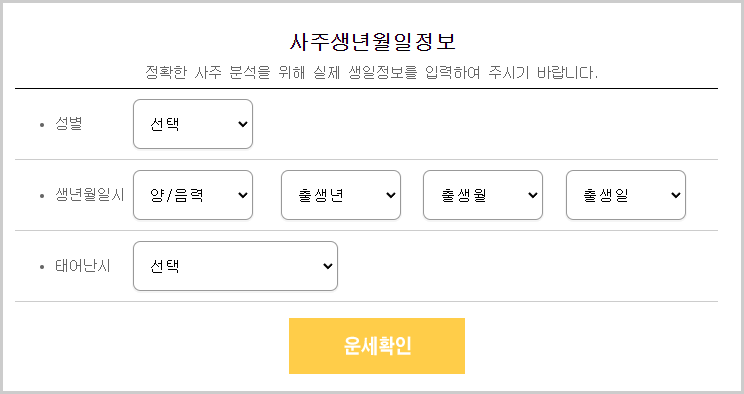This screenshot has width=744, height=394.
Task: Open the 출생월 dropdown
Action: pyautogui.click(x=483, y=195)
